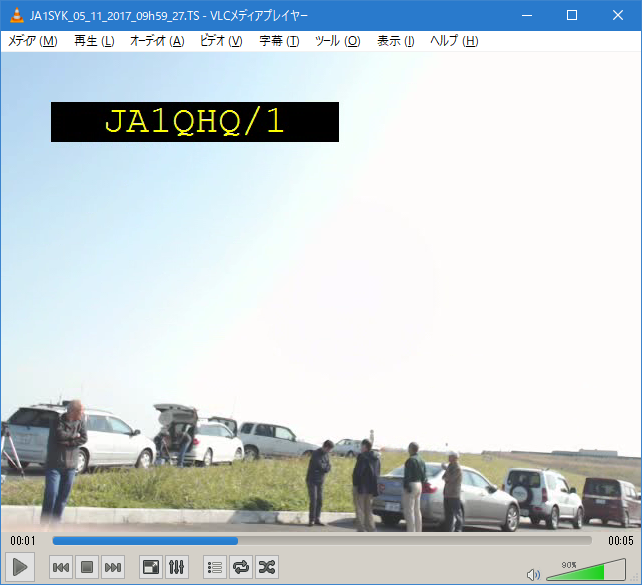Click the Play button
Image resolution: width=642 pixels, height=585 pixels.
(x=20, y=567)
